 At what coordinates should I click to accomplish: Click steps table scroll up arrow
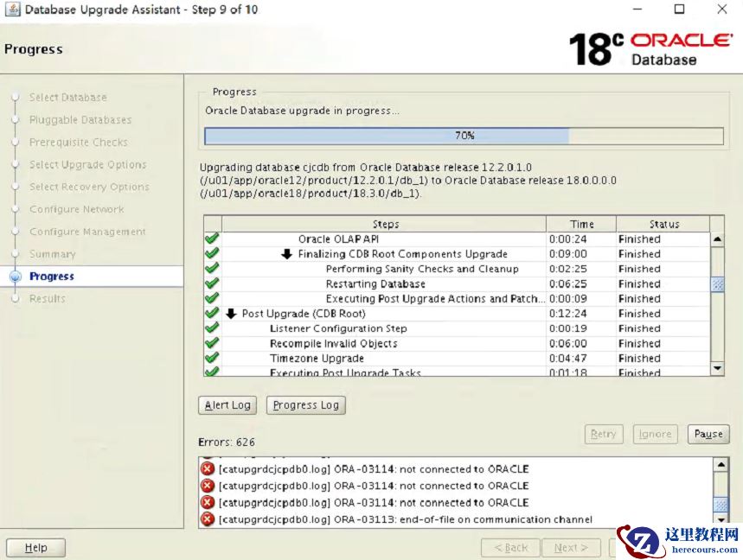click(717, 239)
